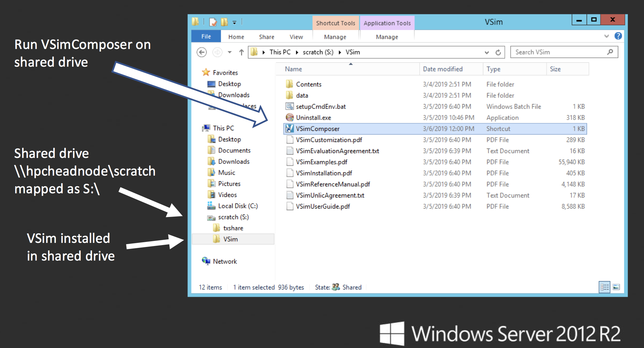Click the back navigation arrow

tap(202, 52)
